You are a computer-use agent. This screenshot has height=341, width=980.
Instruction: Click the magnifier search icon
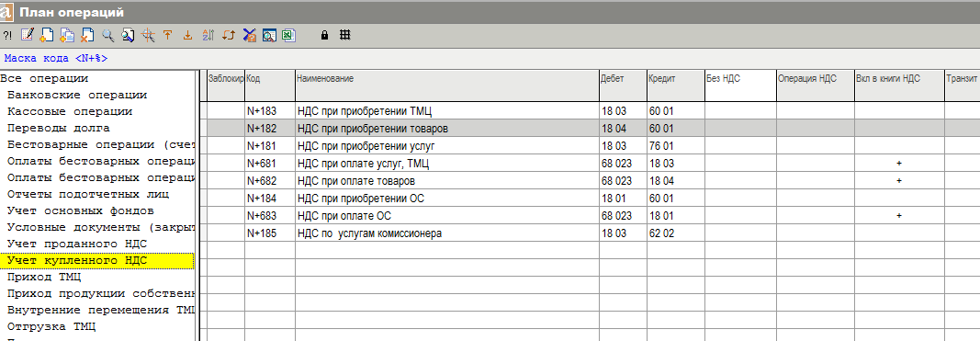point(107,35)
